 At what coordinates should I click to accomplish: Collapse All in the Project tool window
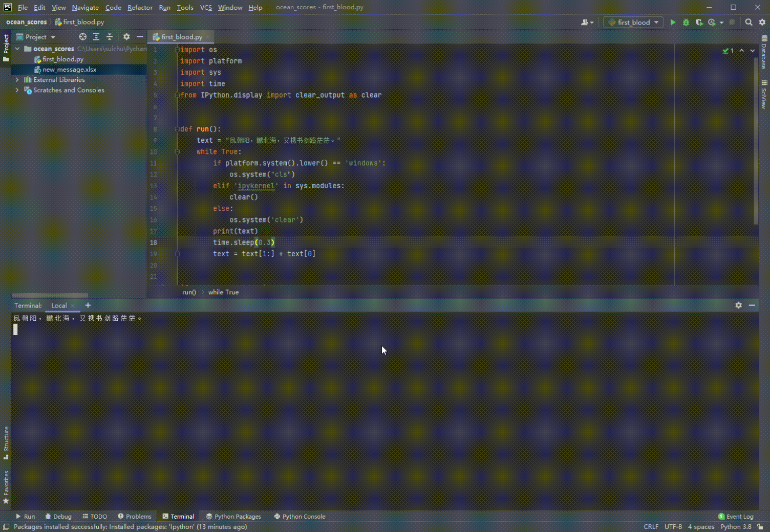click(x=109, y=37)
